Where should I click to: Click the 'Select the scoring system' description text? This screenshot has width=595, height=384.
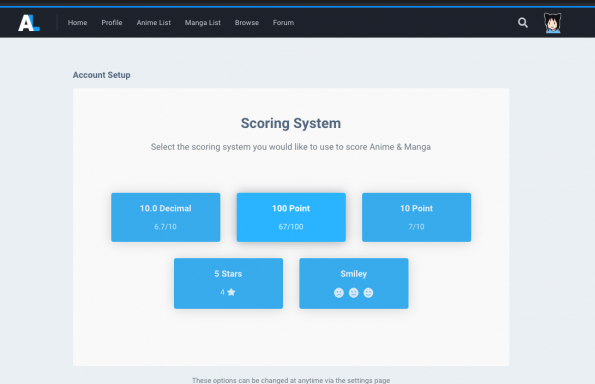(291, 147)
